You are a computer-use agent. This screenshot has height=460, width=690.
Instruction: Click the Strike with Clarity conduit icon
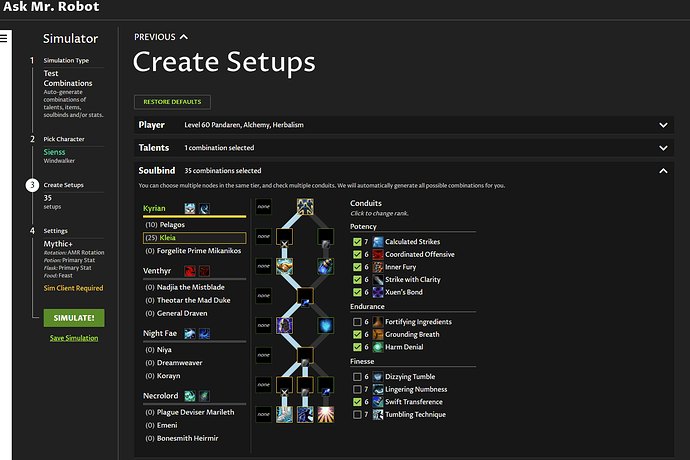(378, 280)
